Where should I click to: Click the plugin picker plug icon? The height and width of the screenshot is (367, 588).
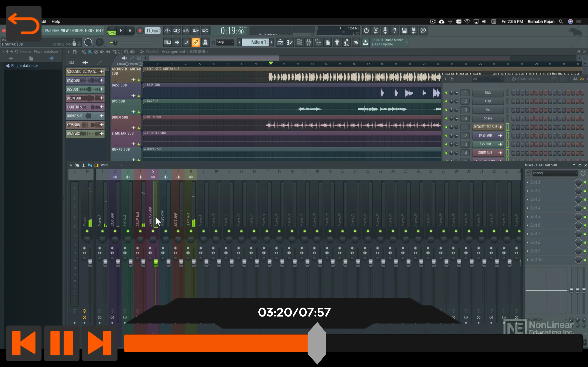pyautogui.click(x=337, y=42)
